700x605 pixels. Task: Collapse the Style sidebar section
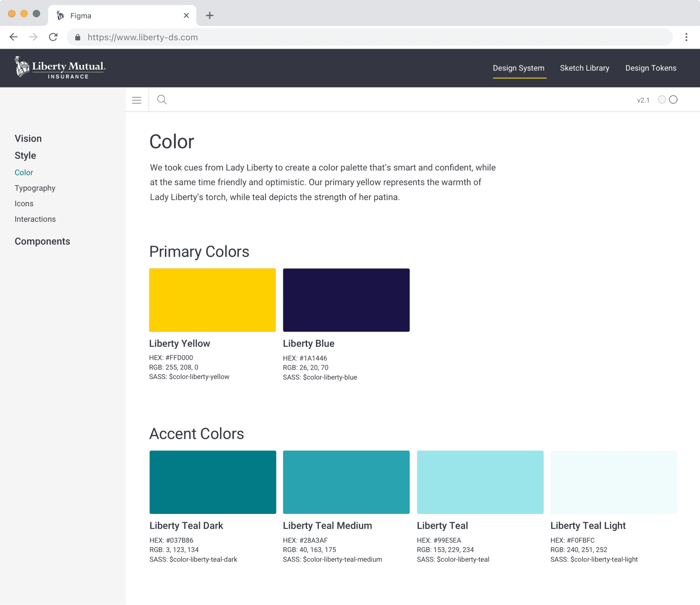[x=25, y=155]
